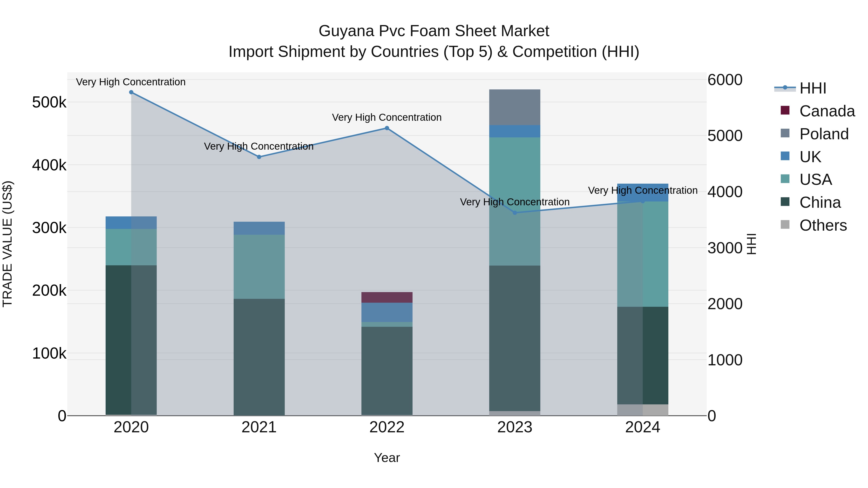The height and width of the screenshot is (488, 868).
Task: Select the UK segment in 2023 bar
Action: pyautogui.click(x=515, y=131)
